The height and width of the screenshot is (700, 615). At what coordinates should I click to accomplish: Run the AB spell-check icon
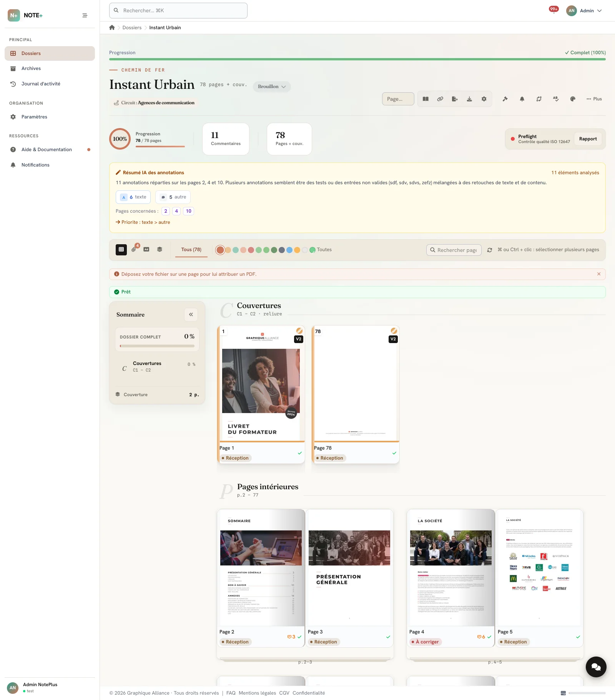(556, 99)
